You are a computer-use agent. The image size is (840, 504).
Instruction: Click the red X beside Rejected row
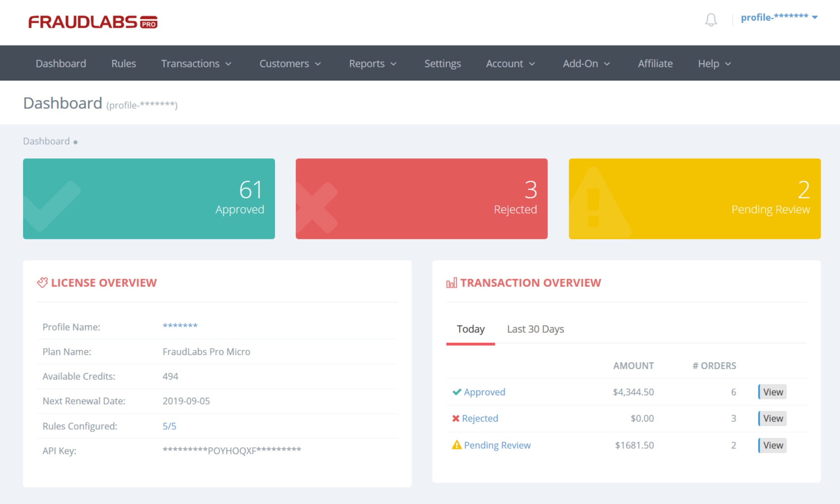coord(456,418)
